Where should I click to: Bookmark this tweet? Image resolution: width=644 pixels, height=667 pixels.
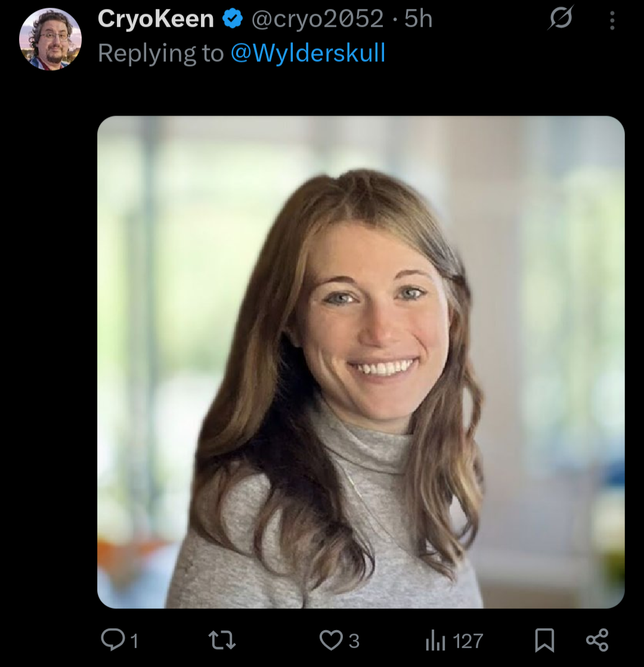coord(544,640)
